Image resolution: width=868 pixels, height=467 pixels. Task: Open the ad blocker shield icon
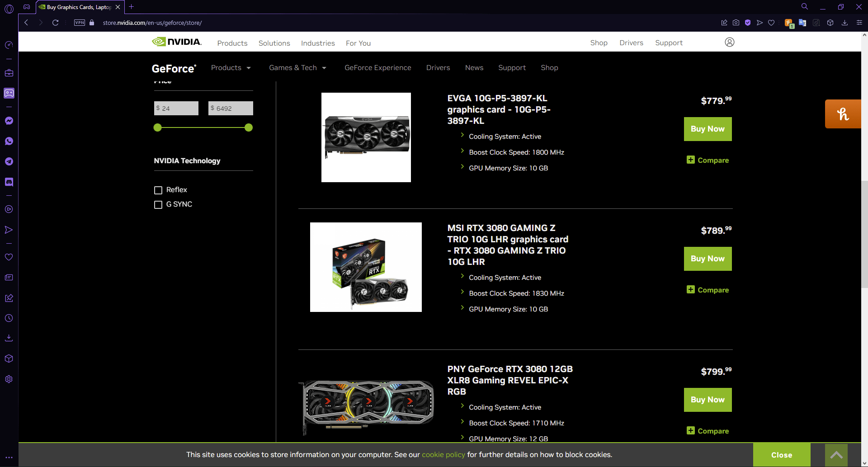(748, 23)
